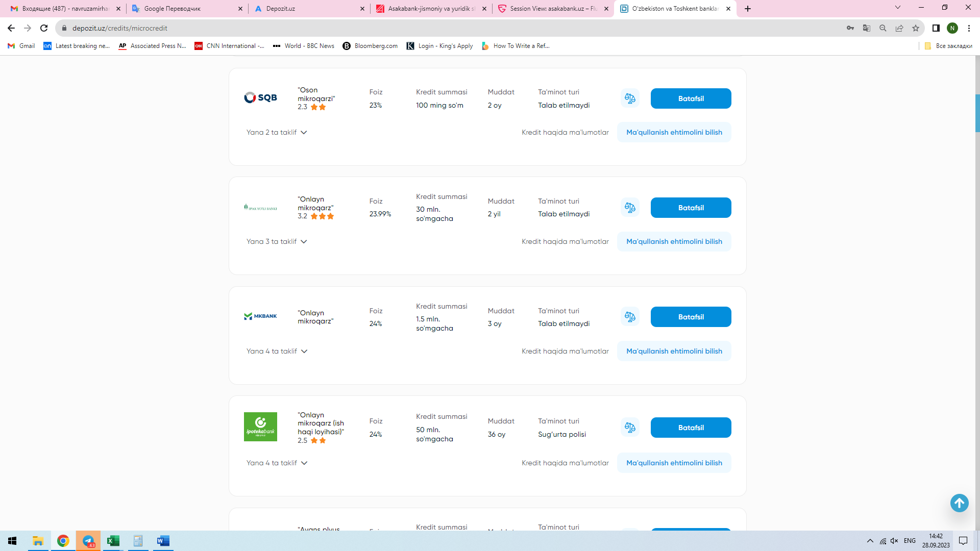Close the Google Переводчик tab
Screen dimensions: 980x551
[240, 9]
